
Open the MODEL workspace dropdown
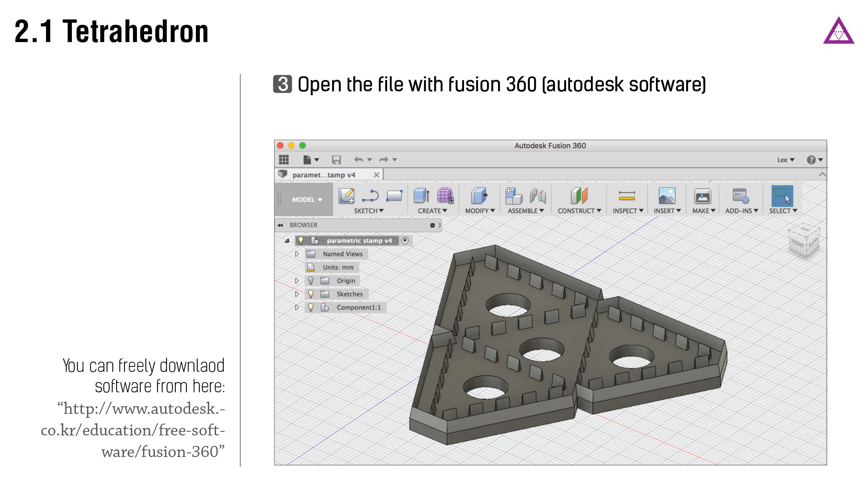(x=307, y=200)
